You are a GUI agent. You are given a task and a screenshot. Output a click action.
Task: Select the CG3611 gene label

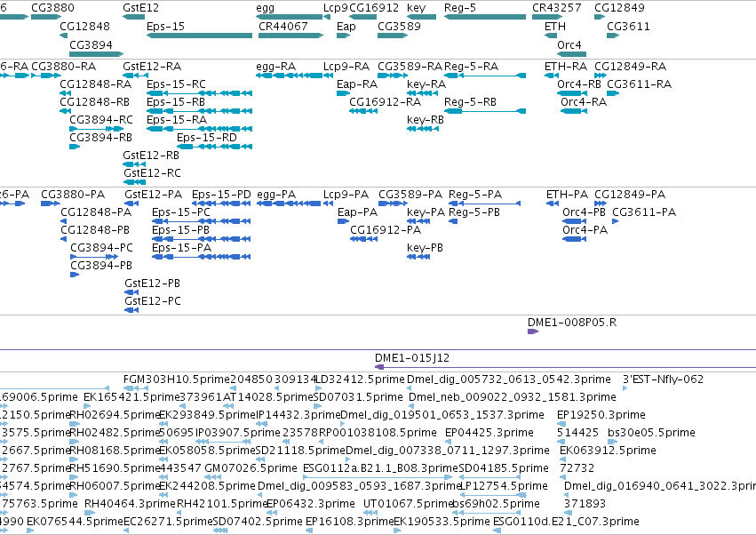628,26
